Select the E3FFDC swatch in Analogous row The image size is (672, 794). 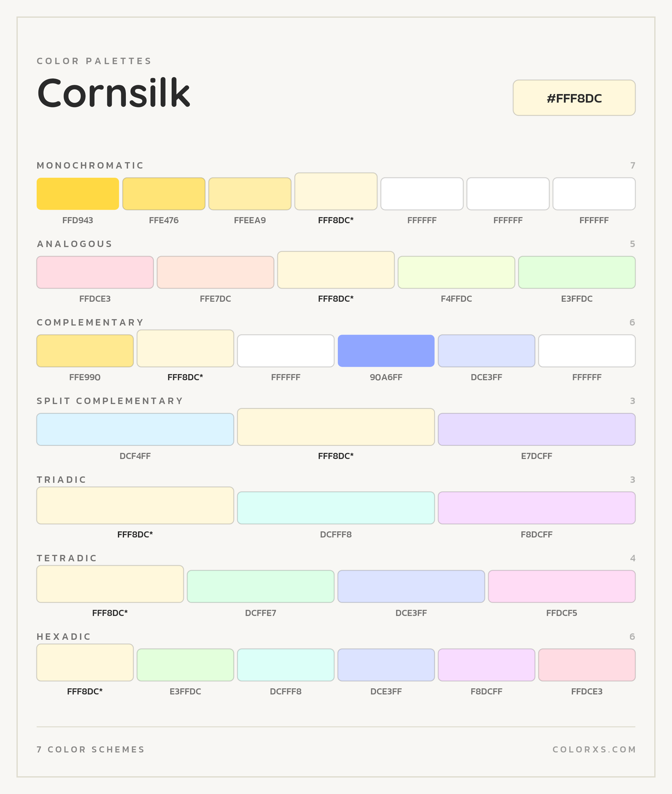point(577,272)
